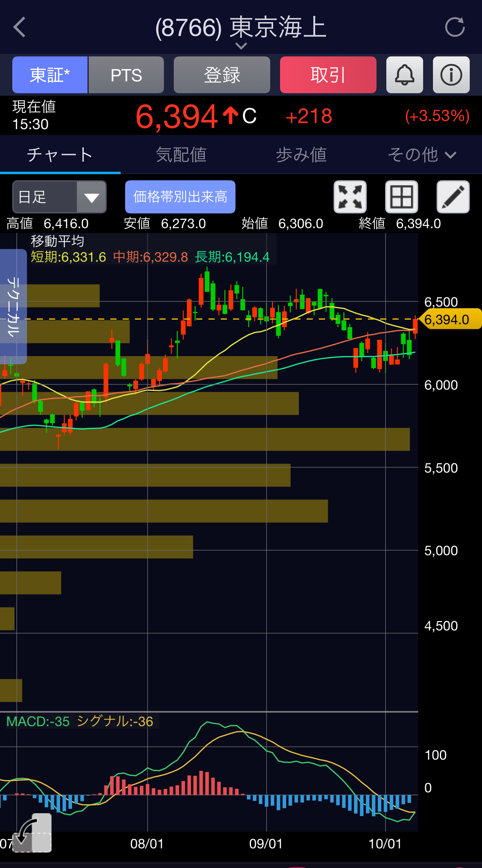Switch to 気配値 tab

click(181, 155)
